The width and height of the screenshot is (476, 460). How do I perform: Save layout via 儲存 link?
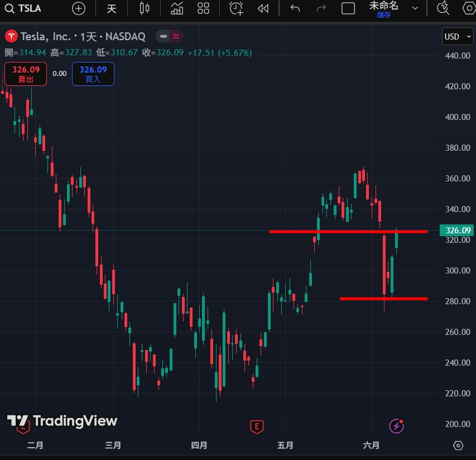pos(384,15)
